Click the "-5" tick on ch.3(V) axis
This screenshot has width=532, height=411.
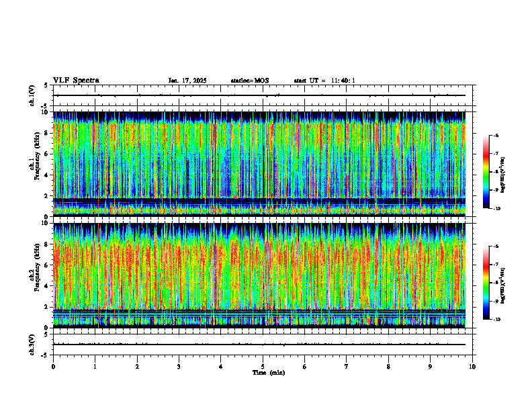click(x=44, y=355)
